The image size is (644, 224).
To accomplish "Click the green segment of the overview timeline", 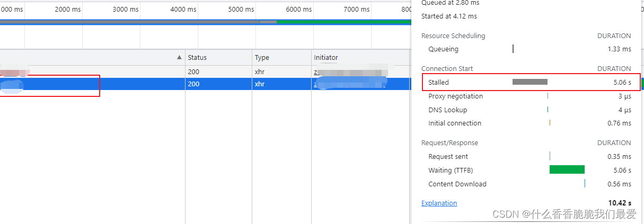I will click(x=345, y=22).
